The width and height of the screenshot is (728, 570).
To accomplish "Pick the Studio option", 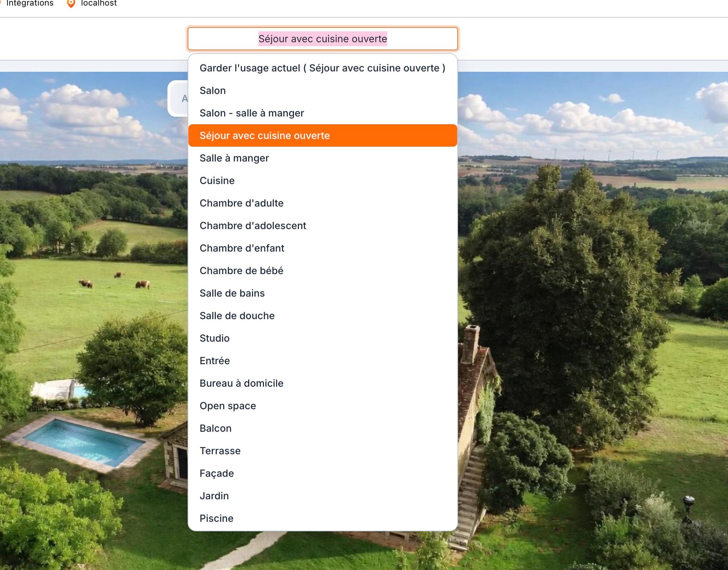I will pyautogui.click(x=322, y=338).
